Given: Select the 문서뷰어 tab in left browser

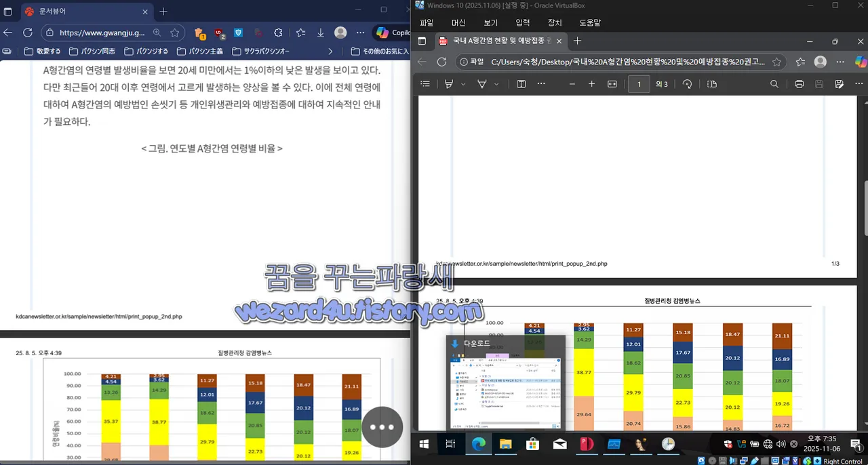Looking at the screenshot, I should click(86, 12).
